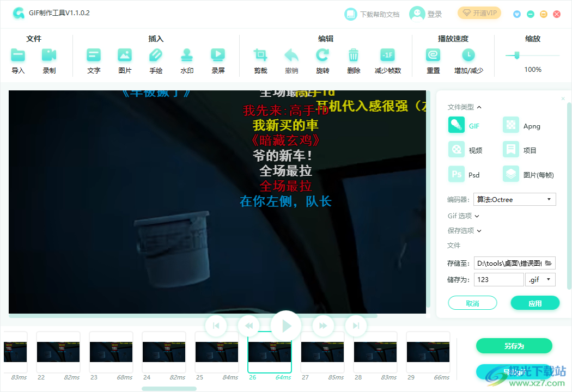Choose 图片(每帧) image per frame type
The width and height of the screenshot is (572, 392).
point(528,174)
